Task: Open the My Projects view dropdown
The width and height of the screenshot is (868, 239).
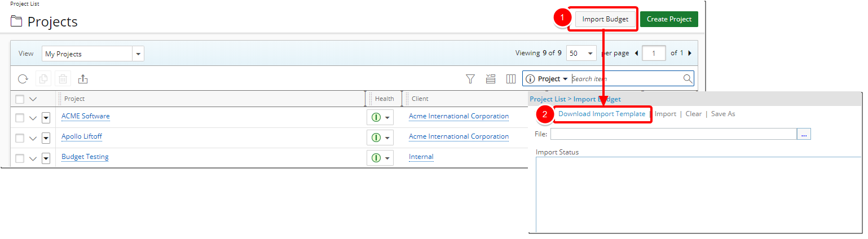Action: [138, 54]
